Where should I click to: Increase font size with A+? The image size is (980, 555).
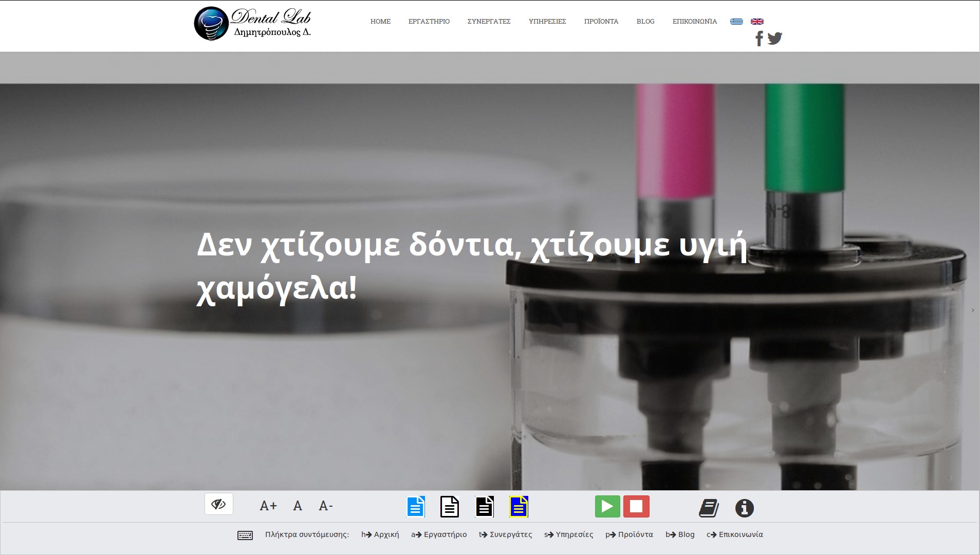[268, 506]
